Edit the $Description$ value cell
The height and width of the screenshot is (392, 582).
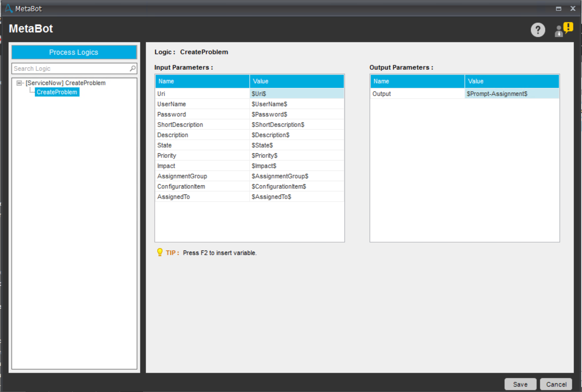pyautogui.click(x=297, y=135)
